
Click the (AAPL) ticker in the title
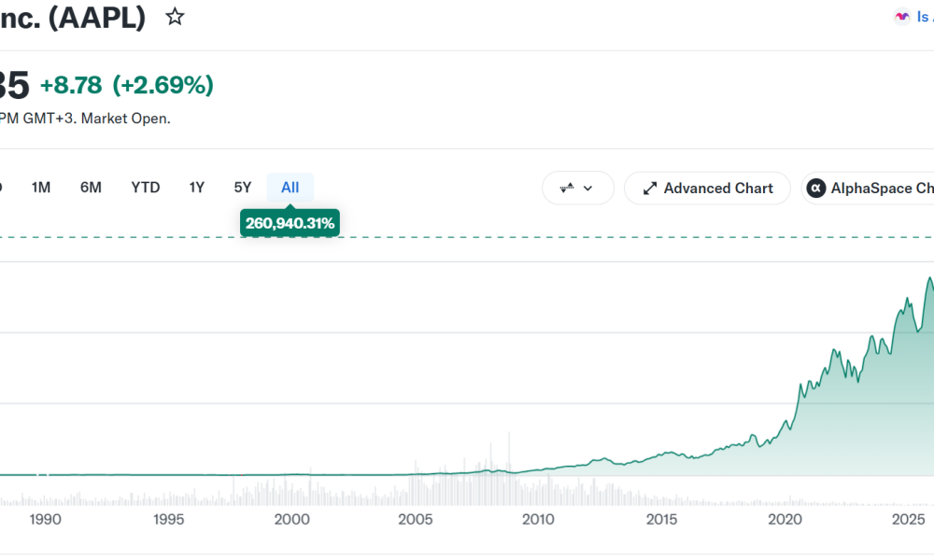[x=97, y=18]
